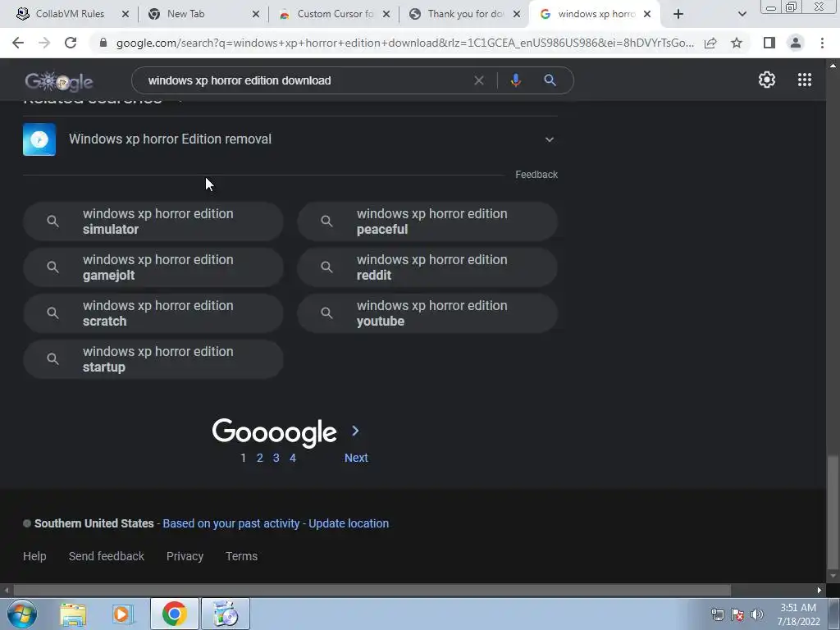Click the vertical scrollbar up arrow
Viewport: 840px width, 630px height.
click(x=833, y=66)
